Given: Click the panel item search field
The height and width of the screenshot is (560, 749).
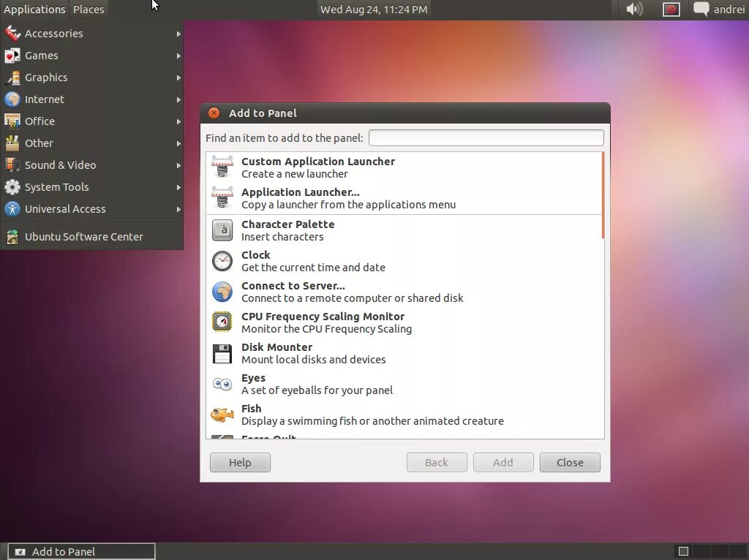Looking at the screenshot, I should [x=486, y=138].
